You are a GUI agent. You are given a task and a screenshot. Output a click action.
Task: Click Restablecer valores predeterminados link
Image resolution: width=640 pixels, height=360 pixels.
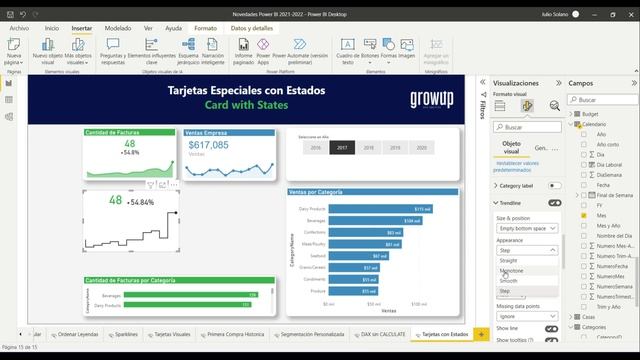click(516, 167)
